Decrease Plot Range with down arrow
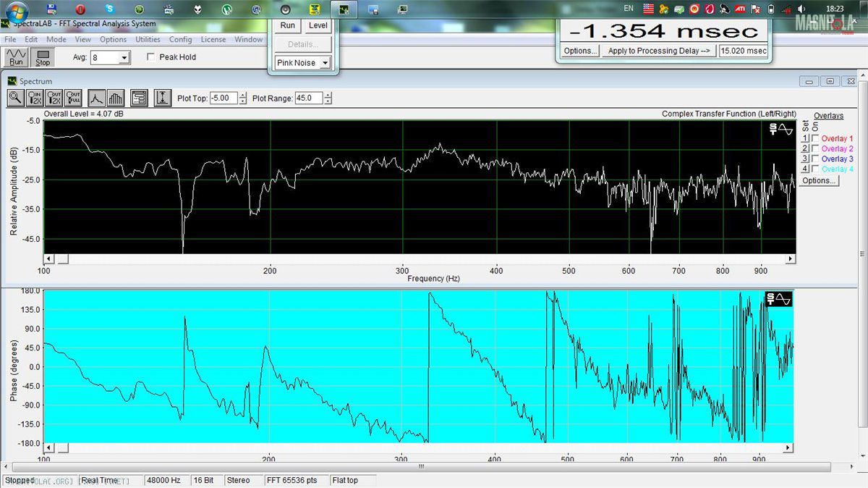 tap(328, 101)
